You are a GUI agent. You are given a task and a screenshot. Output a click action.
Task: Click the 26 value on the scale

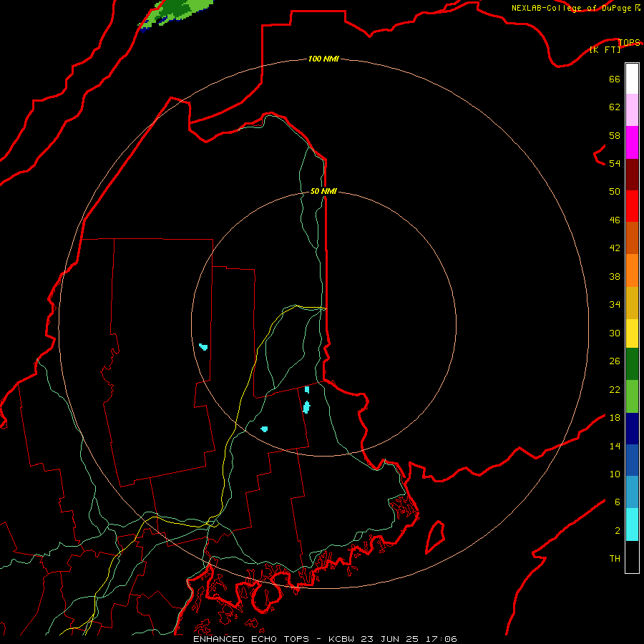615,361
